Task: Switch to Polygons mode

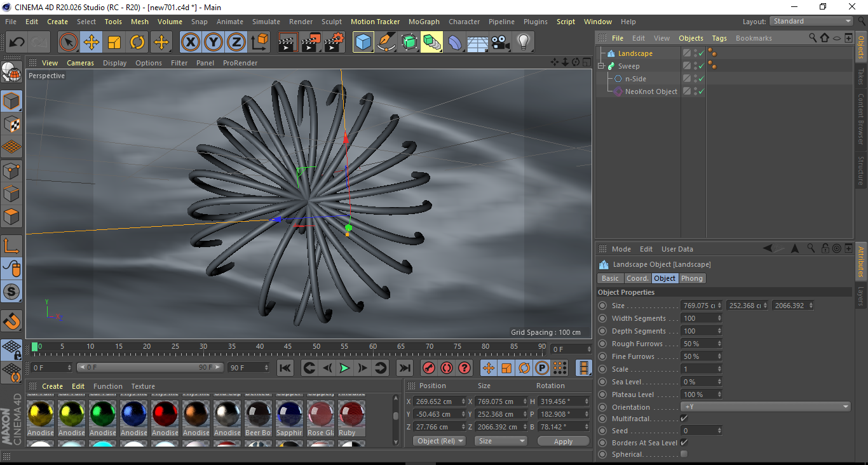Action: (11, 217)
